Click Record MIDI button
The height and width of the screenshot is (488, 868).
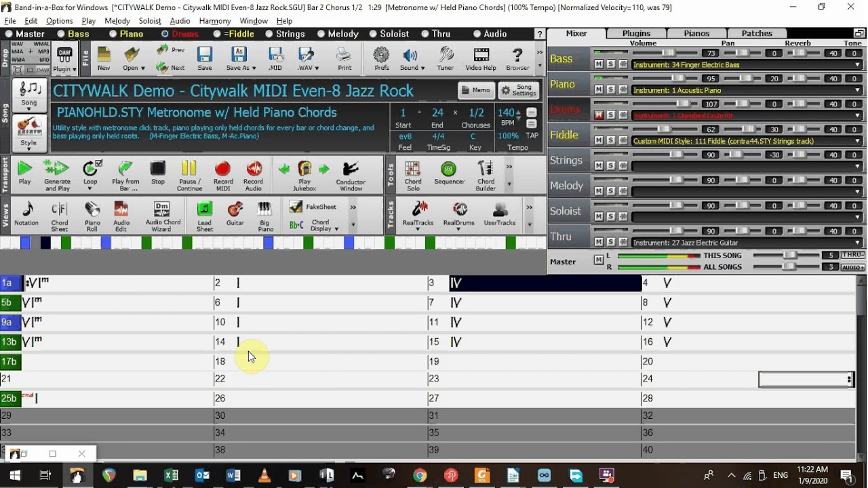click(x=223, y=176)
